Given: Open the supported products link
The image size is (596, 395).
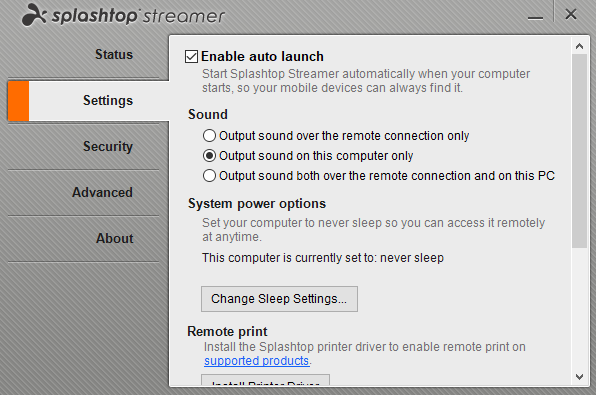Looking at the screenshot, I should 257,361.
